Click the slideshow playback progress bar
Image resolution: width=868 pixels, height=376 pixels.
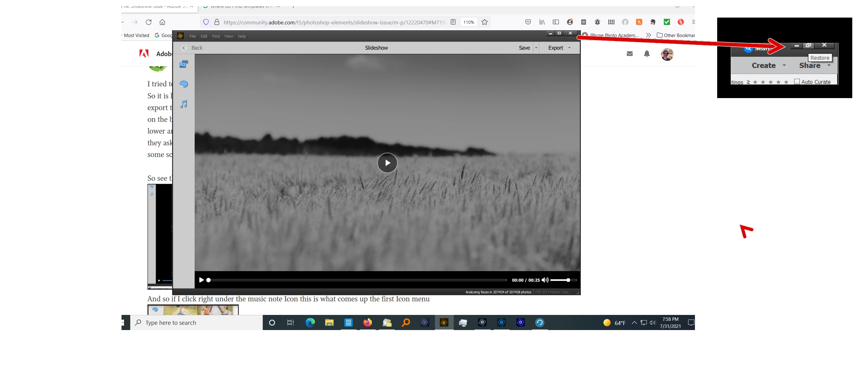pyautogui.click(x=357, y=280)
